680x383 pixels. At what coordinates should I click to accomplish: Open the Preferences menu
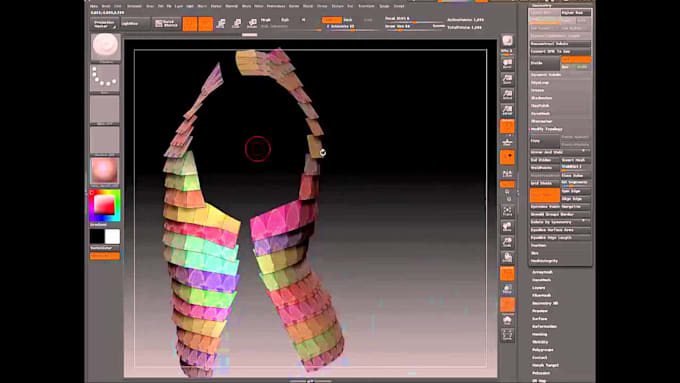pyautogui.click(x=276, y=6)
